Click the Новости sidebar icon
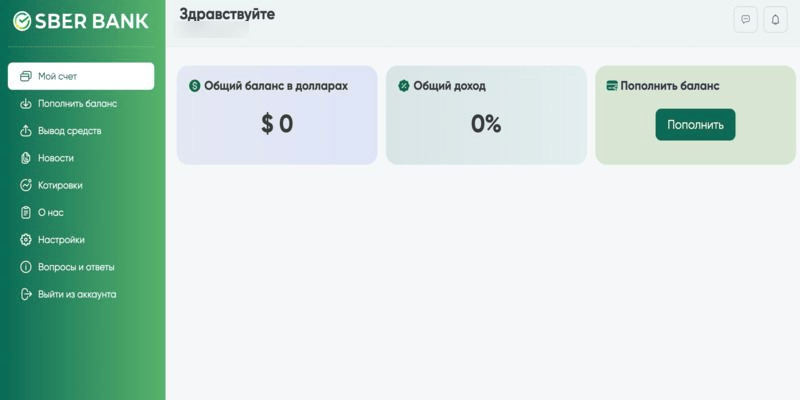 tap(26, 158)
